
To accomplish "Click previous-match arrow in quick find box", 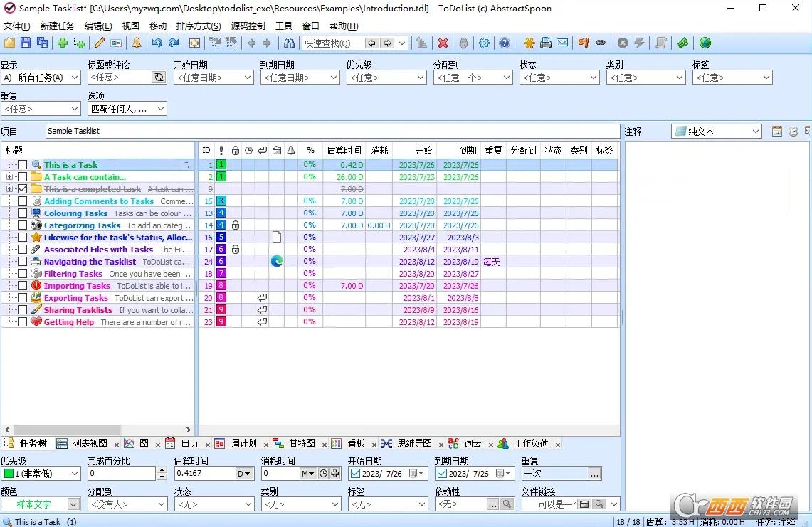I will (x=371, y=43).
